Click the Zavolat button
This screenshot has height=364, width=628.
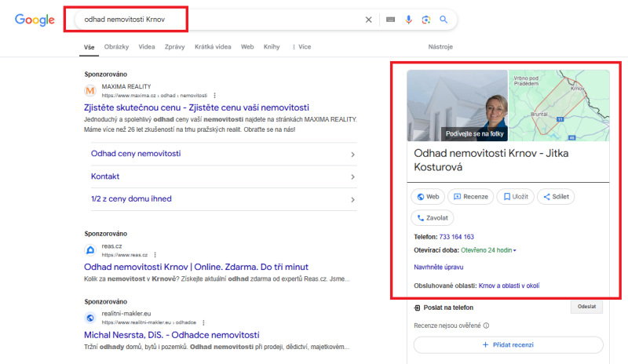point(433,218)
